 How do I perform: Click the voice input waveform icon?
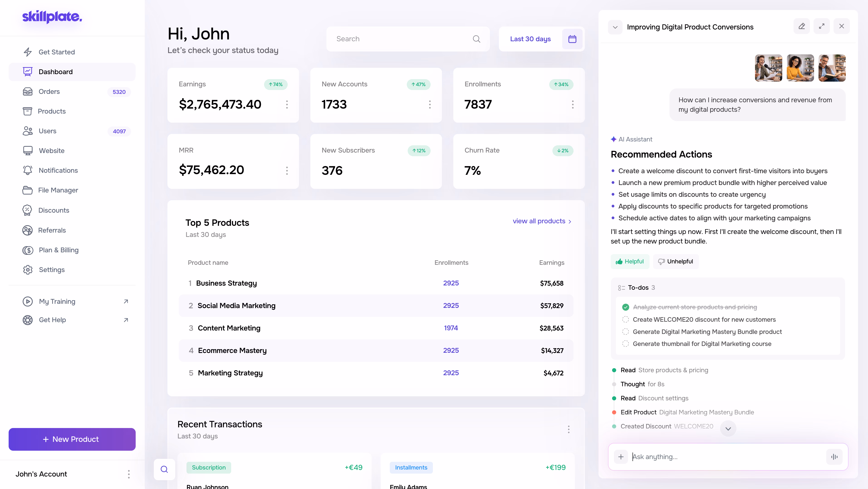[x=834, y=457]
